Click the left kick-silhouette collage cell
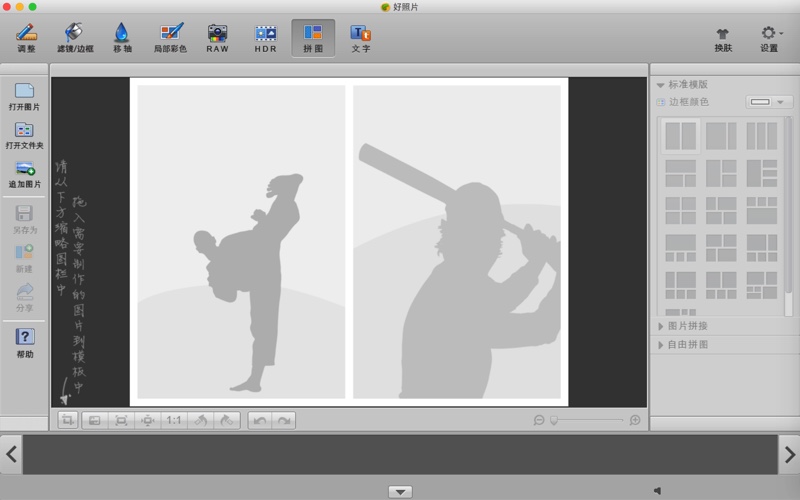Screen dimensions: 800x500 241,242
